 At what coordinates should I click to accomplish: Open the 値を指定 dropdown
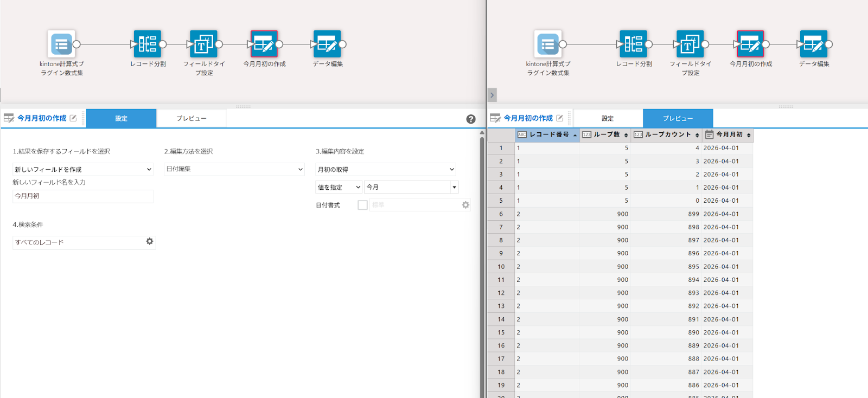point(339,187)
